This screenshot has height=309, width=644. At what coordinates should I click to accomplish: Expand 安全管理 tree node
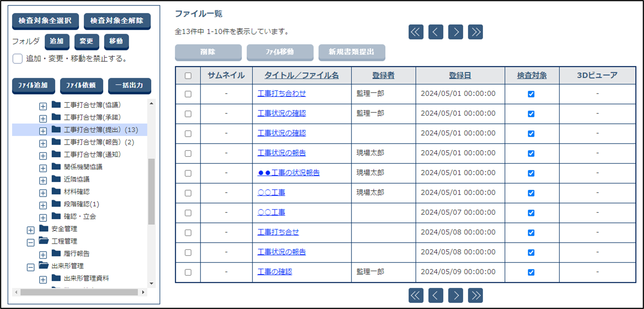click(31, 230)
